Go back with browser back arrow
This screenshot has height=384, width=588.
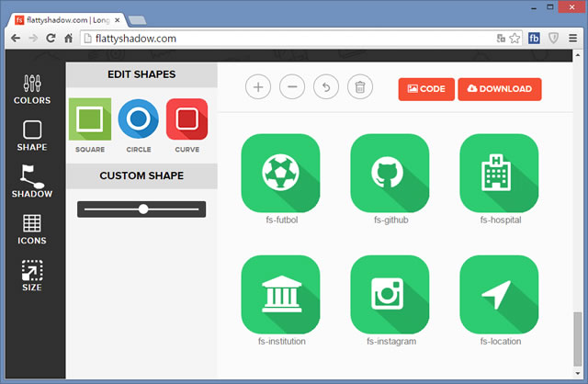pos(16,39)
